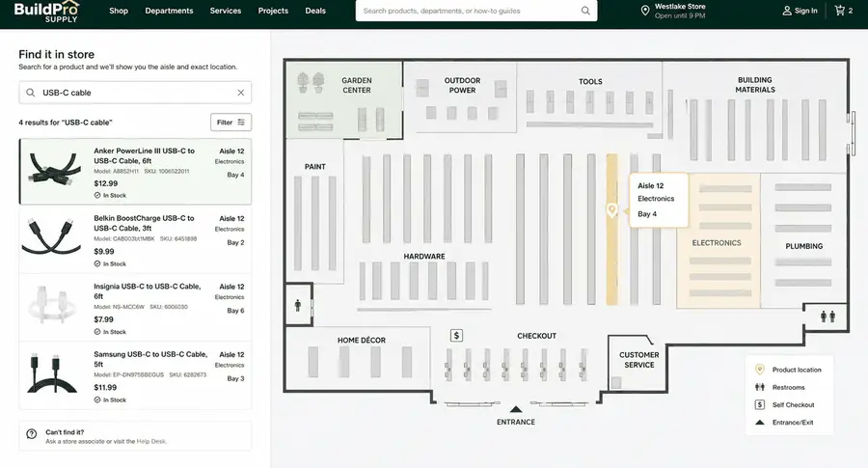Click the magnifier in Find it search
The width and height of the screenshot is (868, 468).
click(x=31, y=93)
